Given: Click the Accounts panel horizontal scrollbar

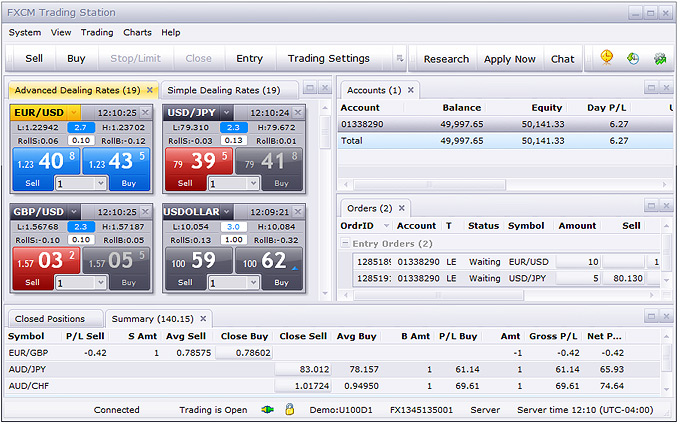Looking at the screenshot, I should [x=429, y=185].
